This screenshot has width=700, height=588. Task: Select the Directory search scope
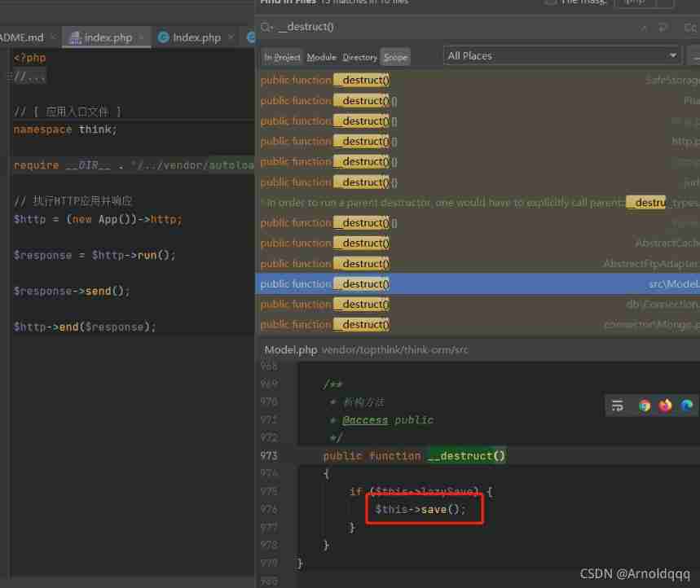[359, 57]
